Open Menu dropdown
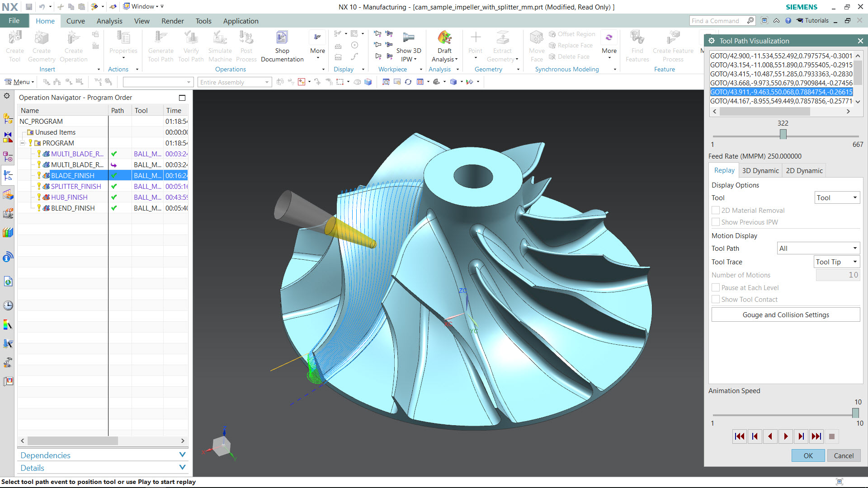 19,82
